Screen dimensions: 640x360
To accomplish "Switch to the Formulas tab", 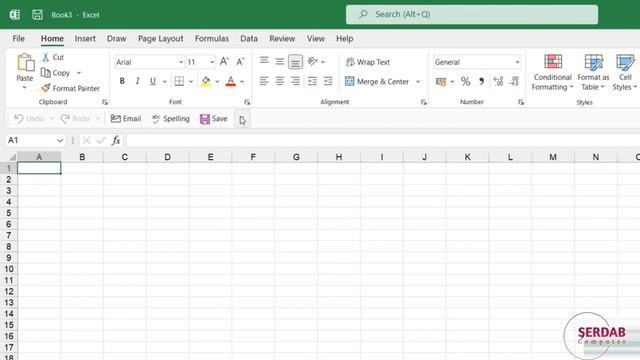I will tap(211, 39).
